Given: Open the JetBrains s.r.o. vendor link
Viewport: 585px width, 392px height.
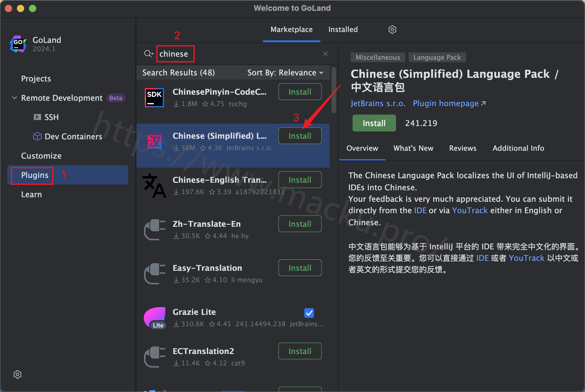Looking at the screenshot, I should pos(378,103).
